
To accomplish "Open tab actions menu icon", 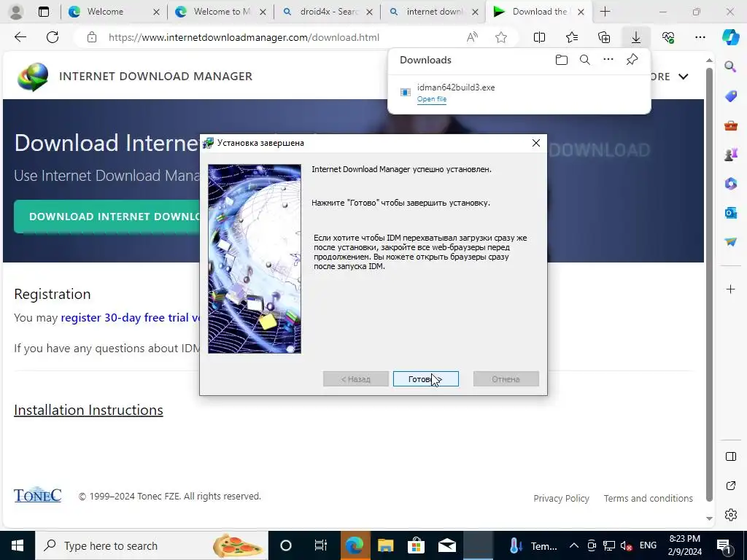I will point(44,12).
